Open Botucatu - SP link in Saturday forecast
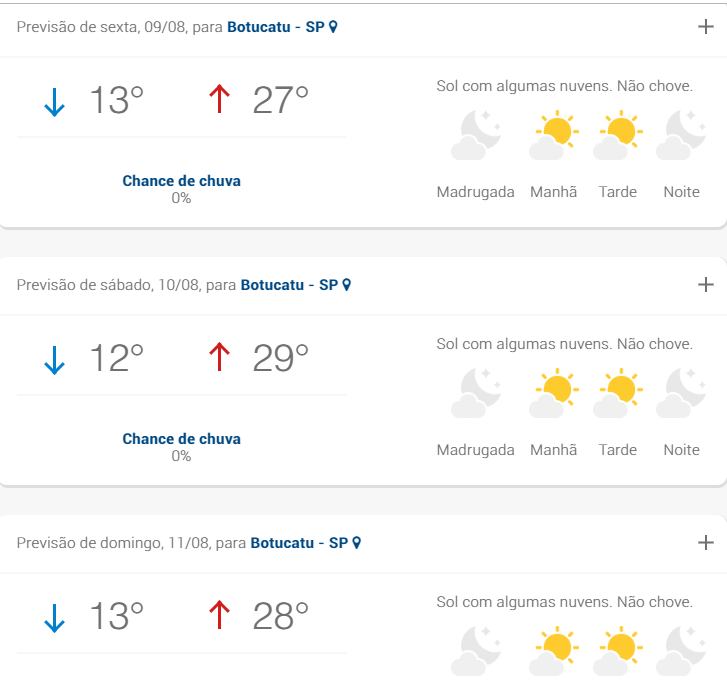 point(289,285)
